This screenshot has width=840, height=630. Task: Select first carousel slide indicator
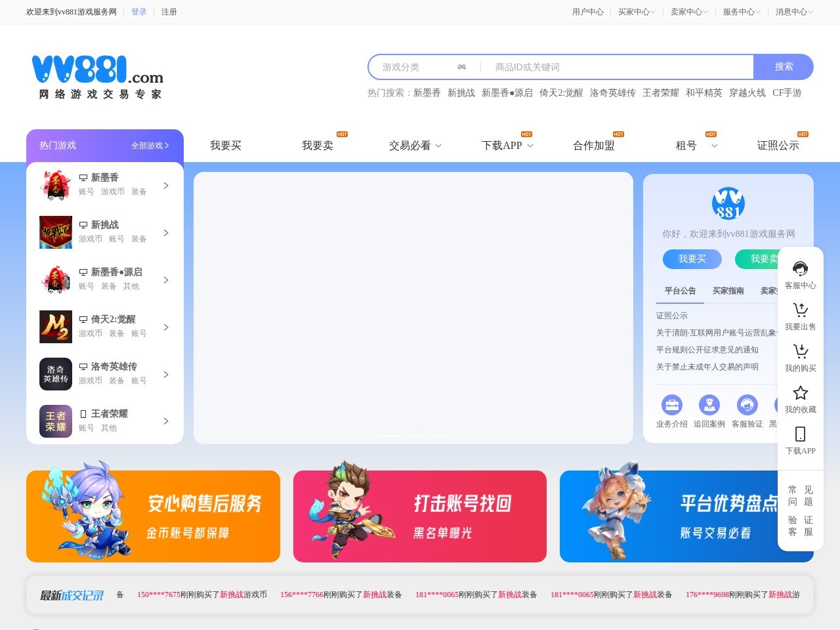coord(388,435)
